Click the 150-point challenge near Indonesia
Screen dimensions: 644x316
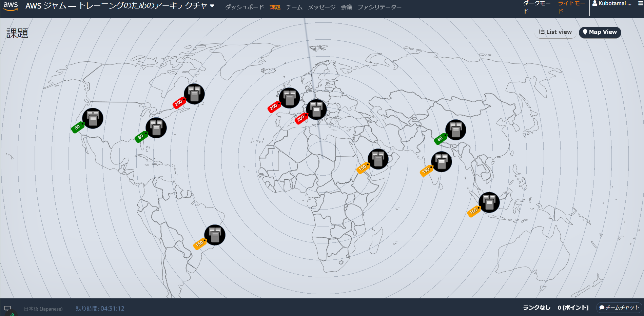pyautogui.click(x=489, y=202)
